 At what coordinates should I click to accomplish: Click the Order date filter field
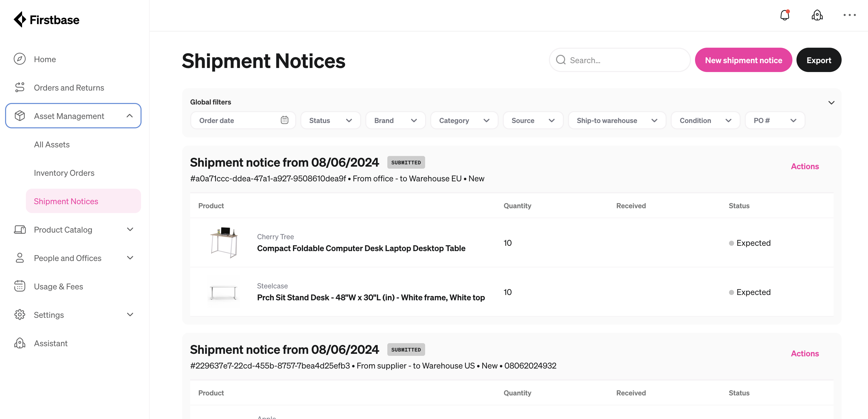point(243,120)
